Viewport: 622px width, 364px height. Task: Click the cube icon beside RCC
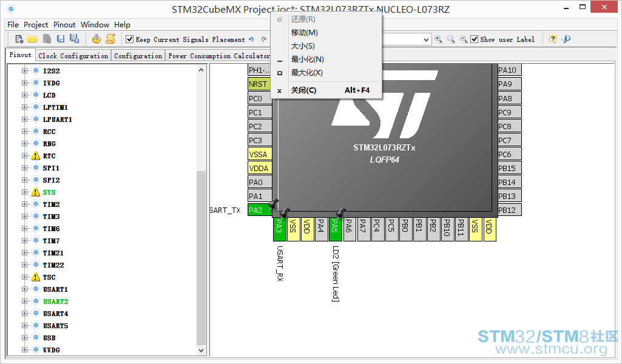tap(36, 132)
